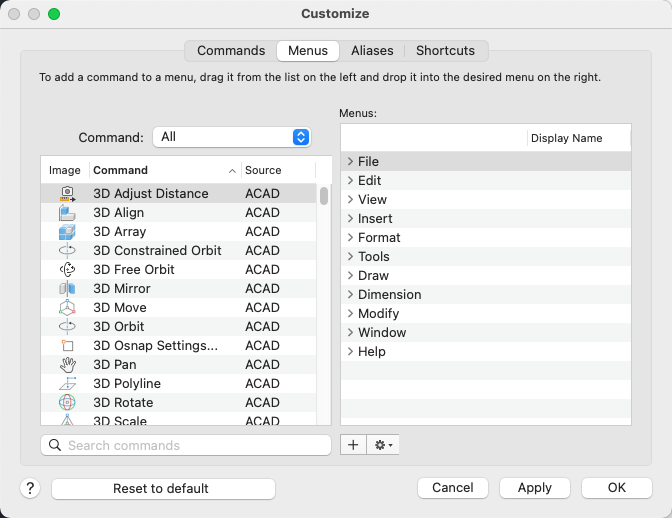Switch to the Shortcuts tab

coord(446,51)
